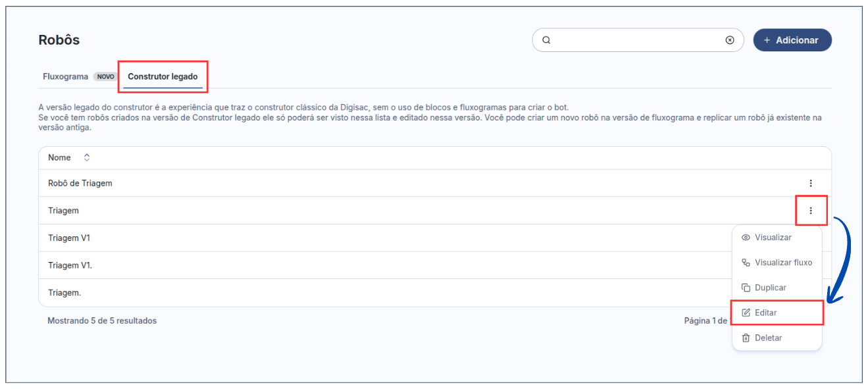Click three-dot menu icon for Triagem row
The width and height of the screenshot is (868, 389).
[811, 211]
